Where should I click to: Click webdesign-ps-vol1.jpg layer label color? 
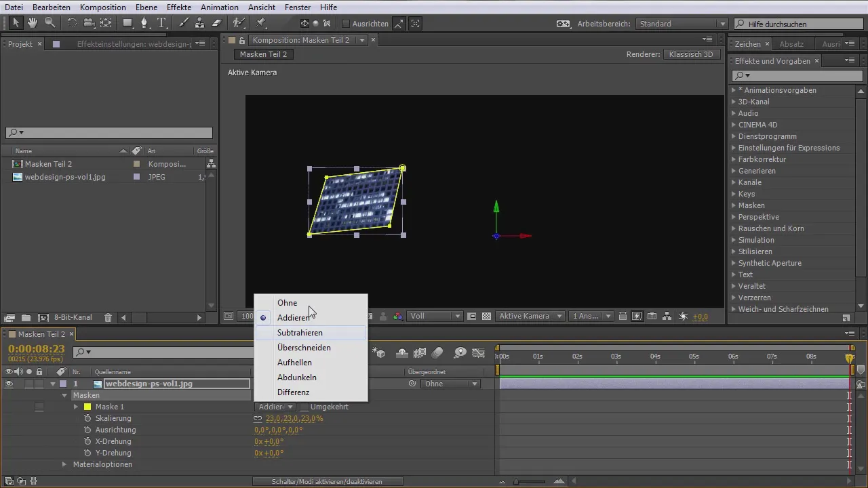[x=62, y=384]
